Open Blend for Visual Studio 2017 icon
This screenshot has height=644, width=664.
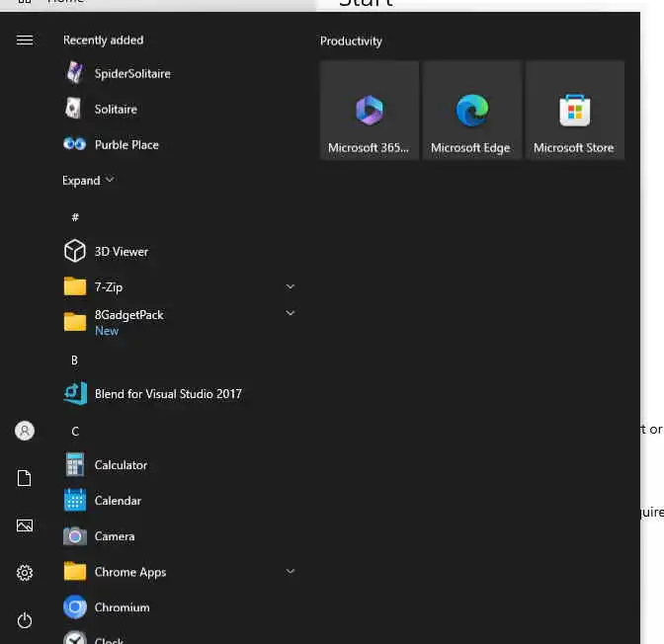75,393
